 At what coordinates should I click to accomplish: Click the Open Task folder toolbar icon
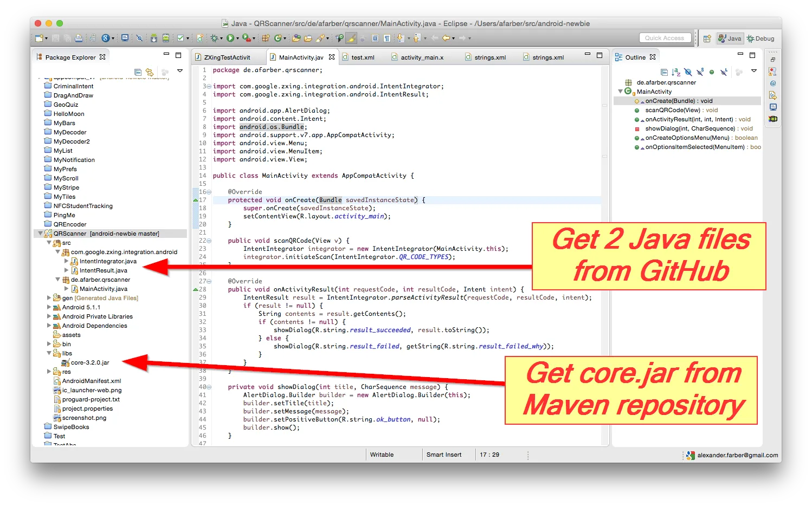[308, 38]
